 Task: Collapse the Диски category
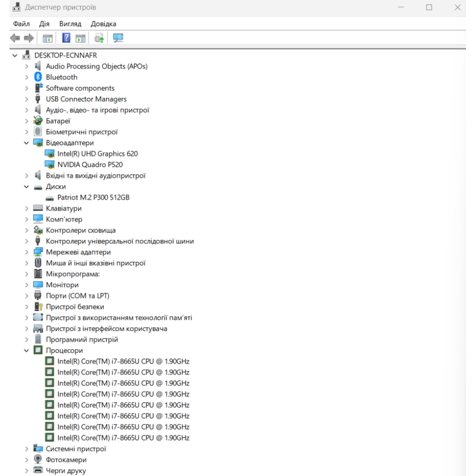[x=27, y=187]
